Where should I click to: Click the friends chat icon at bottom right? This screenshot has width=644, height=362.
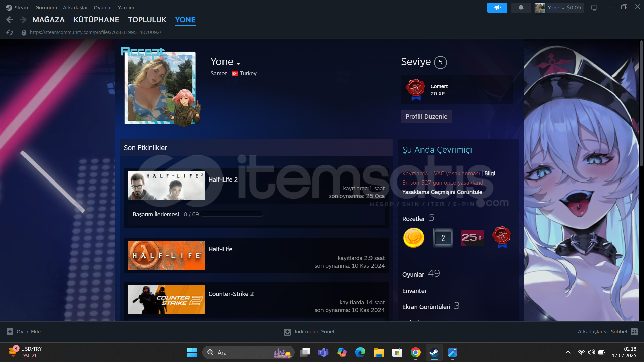click(634, 332)
